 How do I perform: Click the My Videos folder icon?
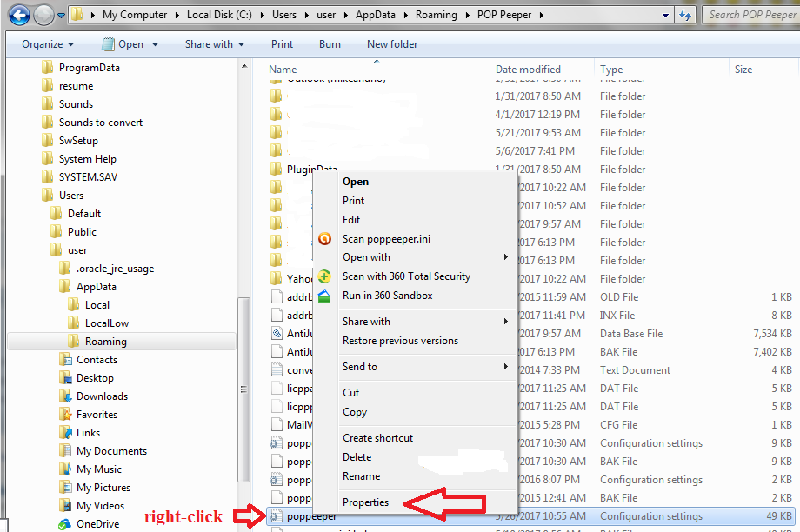[65, 505]
